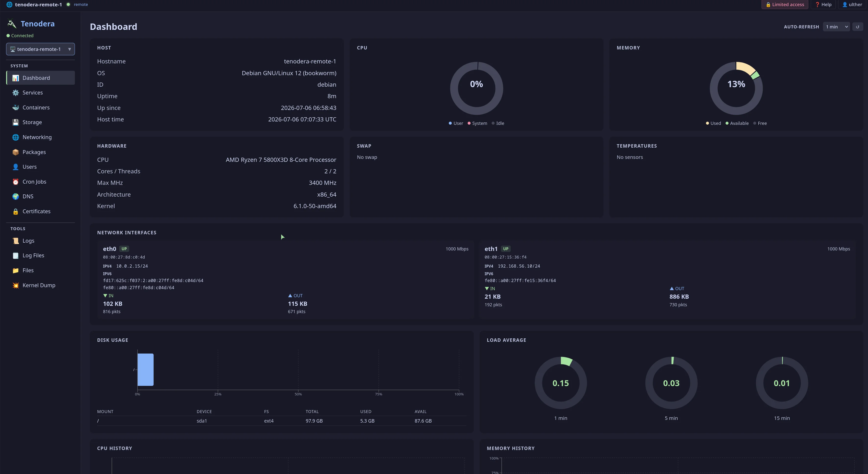
Task: Toggle the Idle legend in CPU chart
Action: tap(498, 123)
